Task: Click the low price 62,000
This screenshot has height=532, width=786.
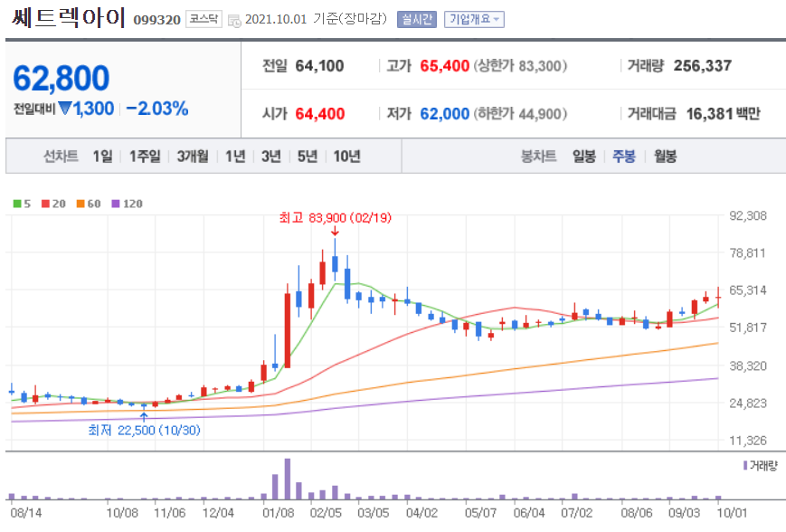Action: (444, 114)
